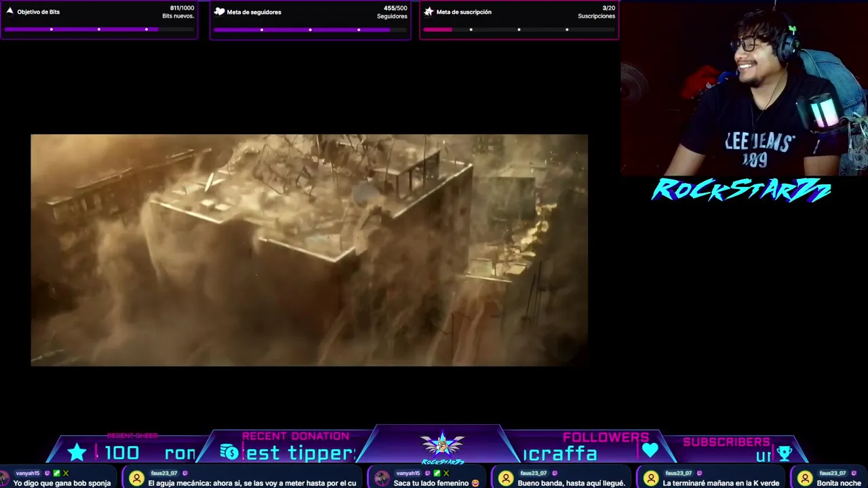Viewport: 868px width, 488px height.
Task: Click chat message 'Bonita noche'
Action: pos(839,483)
